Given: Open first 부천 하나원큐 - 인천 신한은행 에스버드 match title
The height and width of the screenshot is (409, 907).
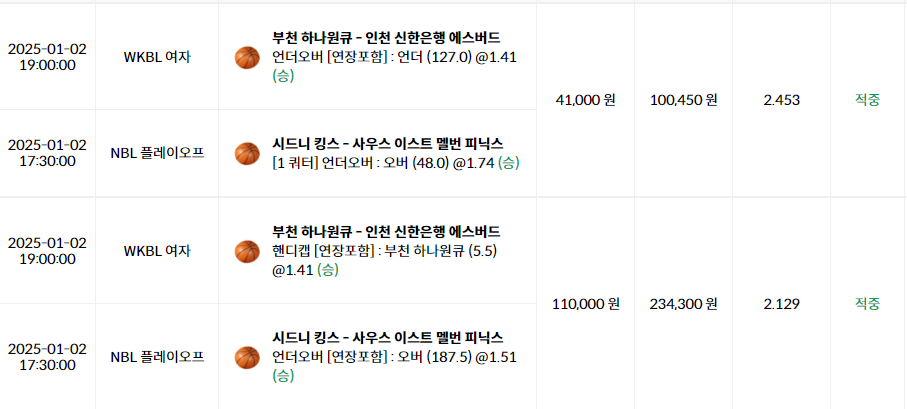Looking at the screenshot, I should [x=386, y=38].
